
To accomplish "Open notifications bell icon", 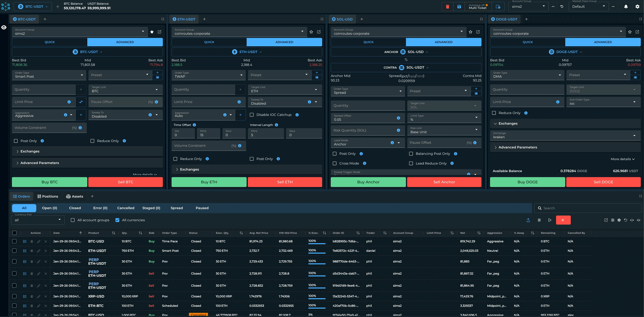I will [x=626, y=7].
